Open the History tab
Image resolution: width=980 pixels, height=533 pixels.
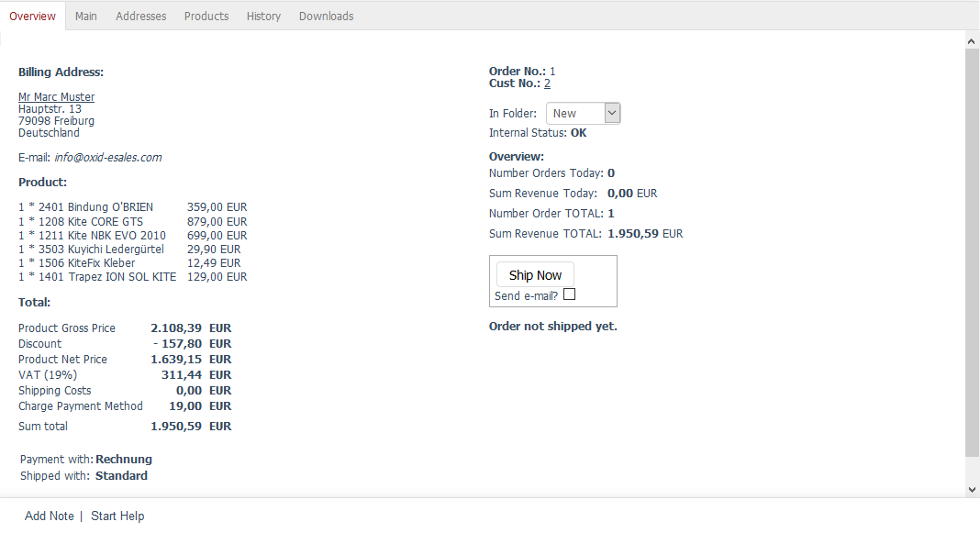[263, 17]
